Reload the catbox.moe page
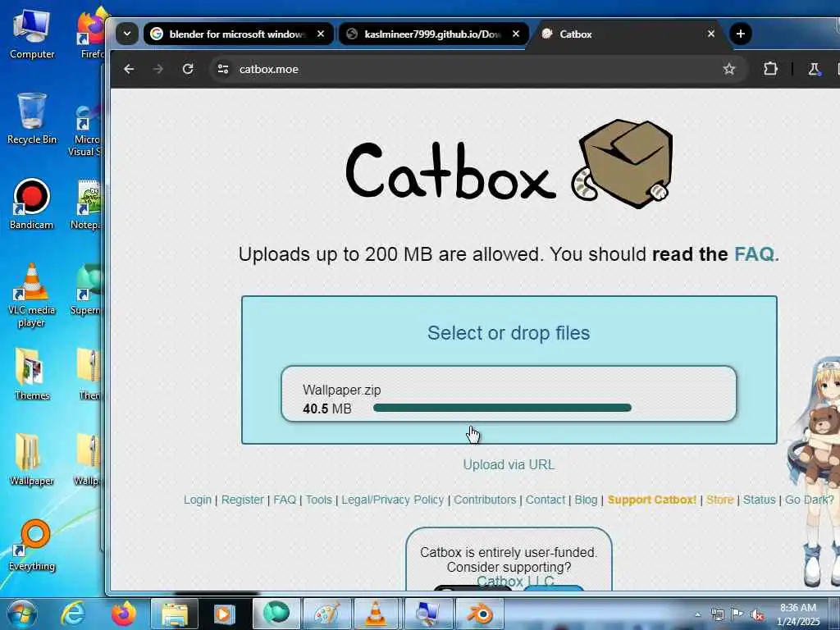 [188, 69]
